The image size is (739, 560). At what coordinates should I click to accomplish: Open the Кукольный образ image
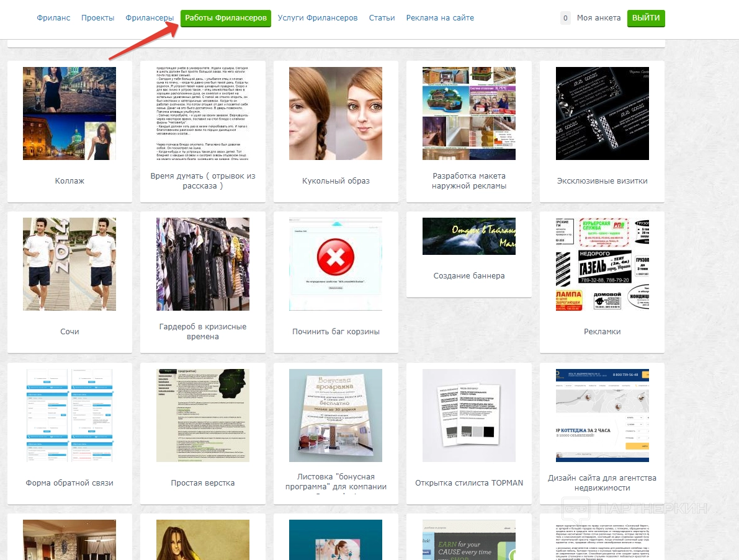pyautogui.click(x=336, y=113)
